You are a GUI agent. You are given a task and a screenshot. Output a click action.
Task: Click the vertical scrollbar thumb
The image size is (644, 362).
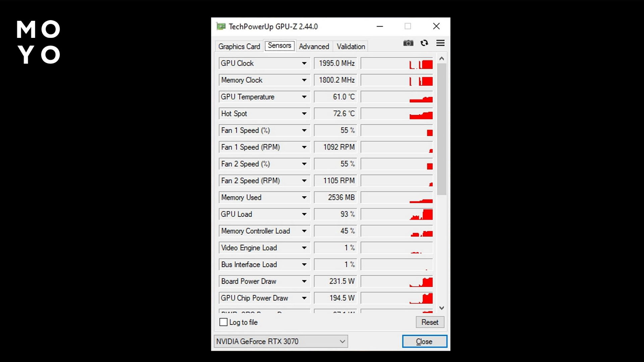pos(442,129)
